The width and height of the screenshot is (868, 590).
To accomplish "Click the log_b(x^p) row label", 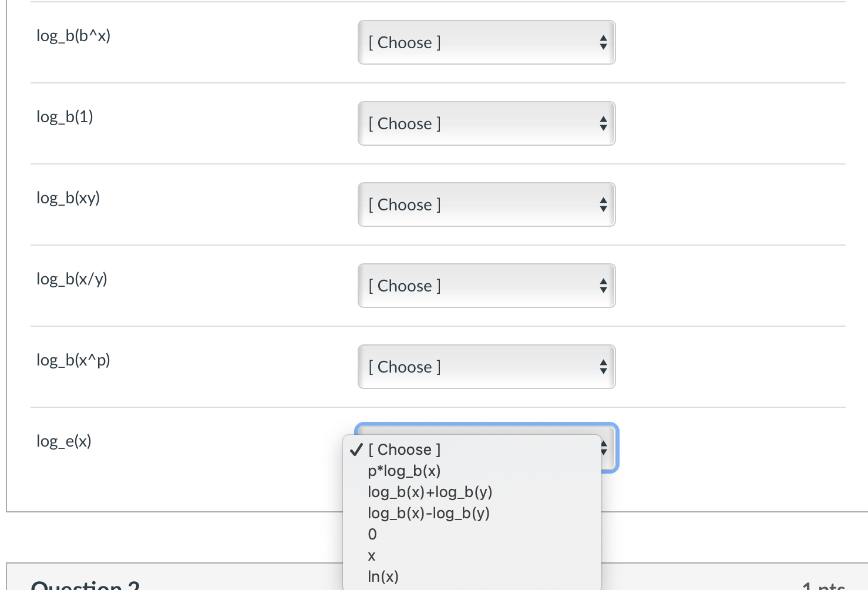I will (73, 360).
